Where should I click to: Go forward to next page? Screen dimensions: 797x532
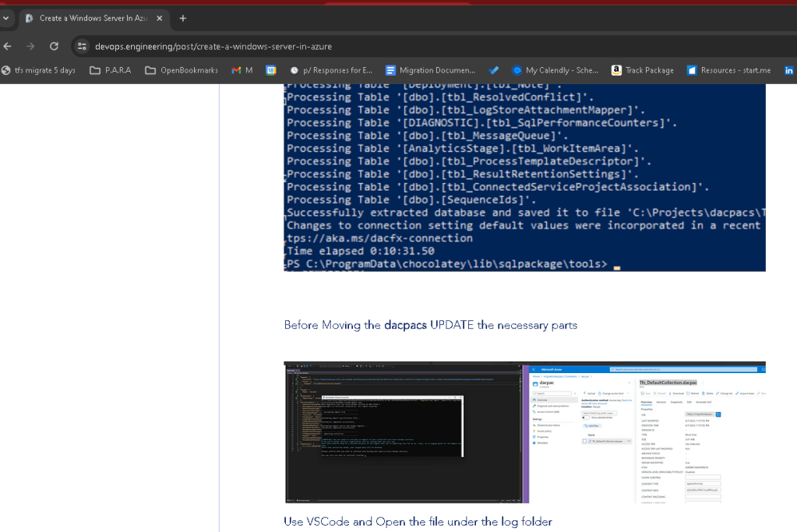coord(30,46)
